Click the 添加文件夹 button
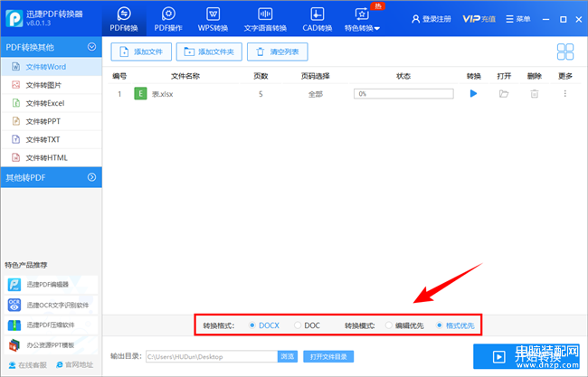This screenshot has height=377, width=588. [x=209, y=52]
